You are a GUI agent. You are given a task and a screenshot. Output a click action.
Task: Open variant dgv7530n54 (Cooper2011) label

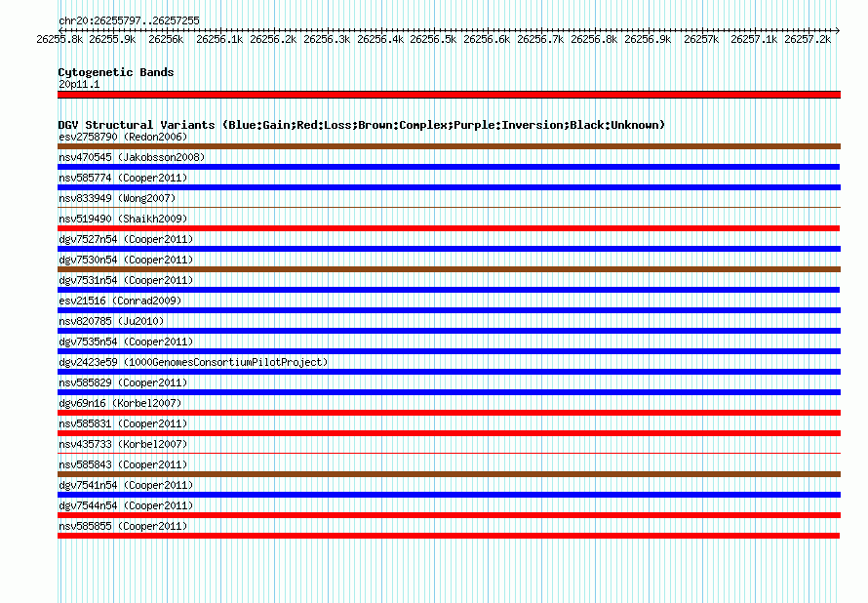(x=126, y=260)
